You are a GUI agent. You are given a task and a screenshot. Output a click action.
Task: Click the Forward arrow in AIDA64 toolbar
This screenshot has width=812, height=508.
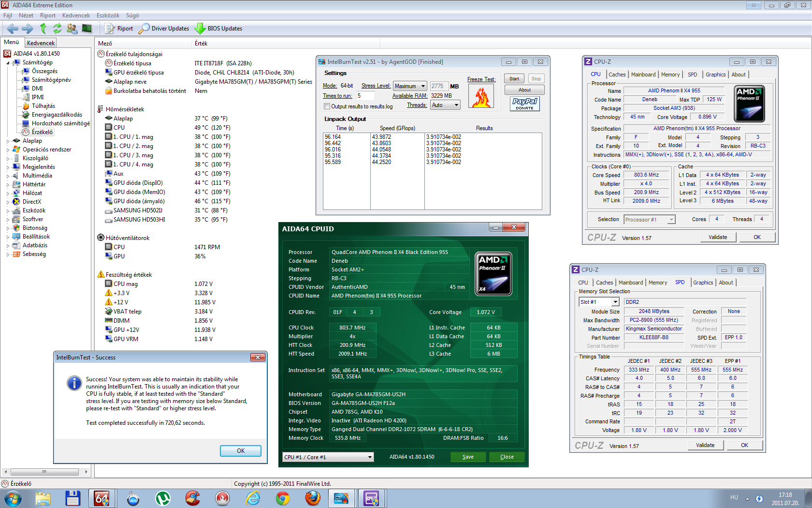[x=28, y=29]
